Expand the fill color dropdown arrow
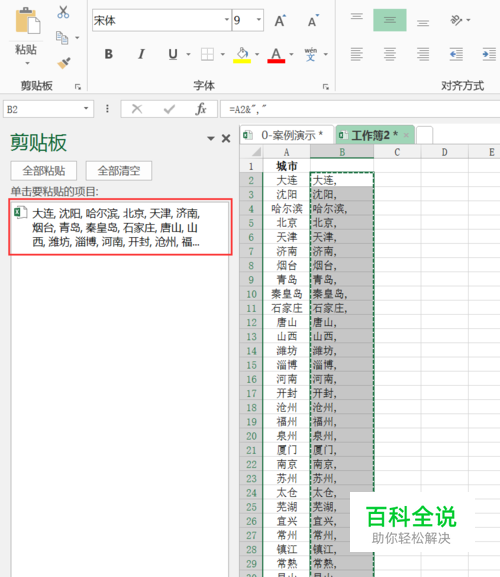This screenshot has width=500, height=577. click(257, 54)
